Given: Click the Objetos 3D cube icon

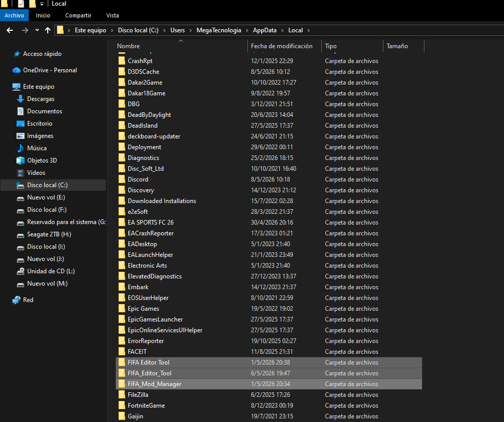Looking at the screenshot, I should pos(20,160).
